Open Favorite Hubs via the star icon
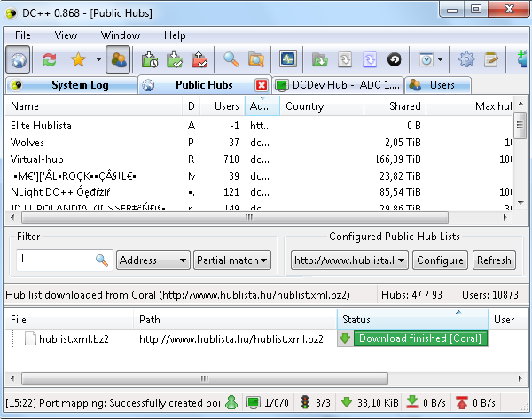The height and width of the screenshot is (419, 532). (x=78, y=60)
